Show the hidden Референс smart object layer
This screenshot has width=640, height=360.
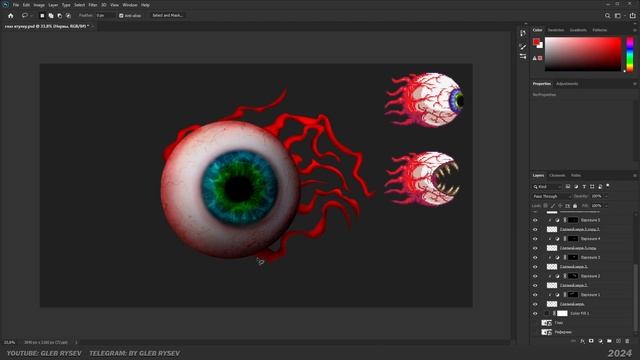click(535, 332)
